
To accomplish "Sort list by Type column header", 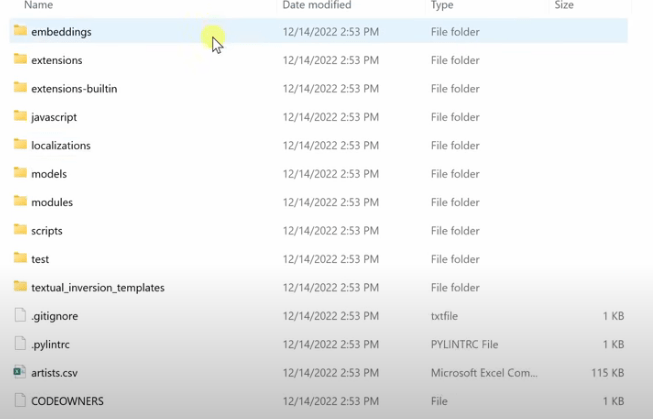I will [x=442, y=5].
